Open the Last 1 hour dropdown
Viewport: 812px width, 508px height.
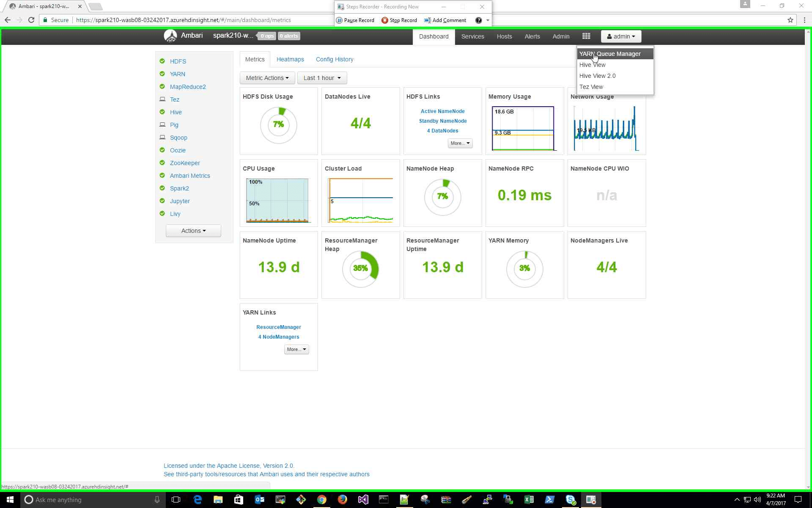point(322,78)
